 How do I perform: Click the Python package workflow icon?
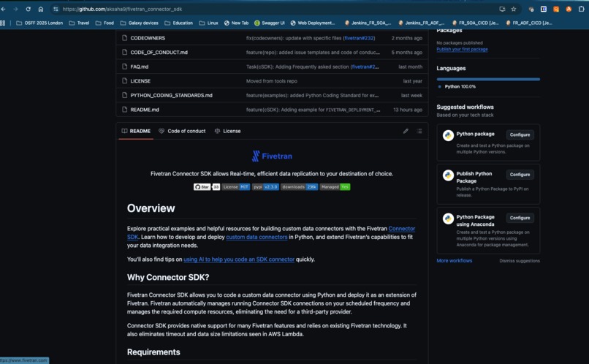coord(448,135)
